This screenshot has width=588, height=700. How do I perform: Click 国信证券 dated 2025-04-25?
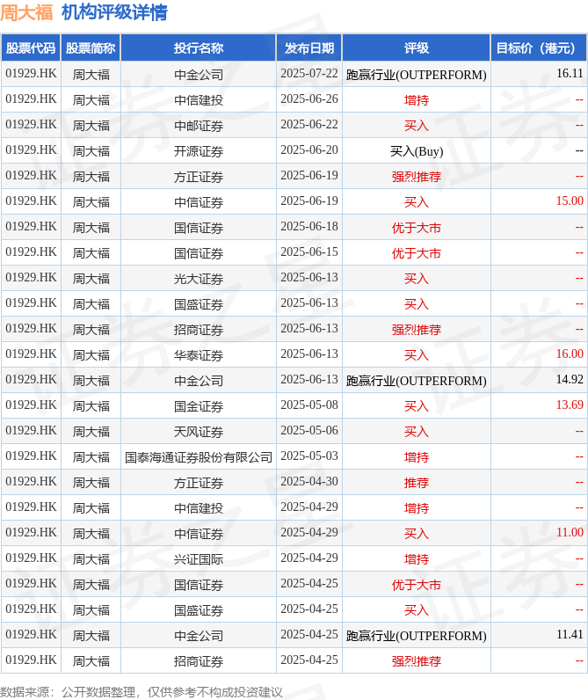[x=199, y=585]
